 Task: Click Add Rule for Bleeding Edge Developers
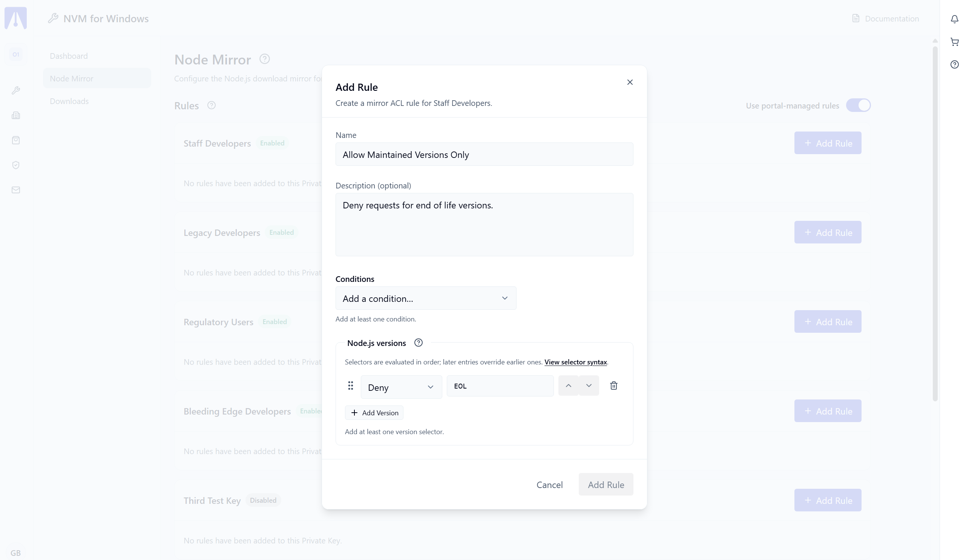click(828, 411)
